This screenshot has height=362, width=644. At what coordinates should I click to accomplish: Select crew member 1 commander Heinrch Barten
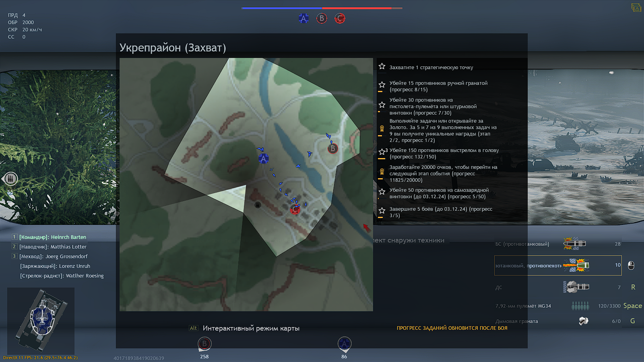click(x=49, y=237)
